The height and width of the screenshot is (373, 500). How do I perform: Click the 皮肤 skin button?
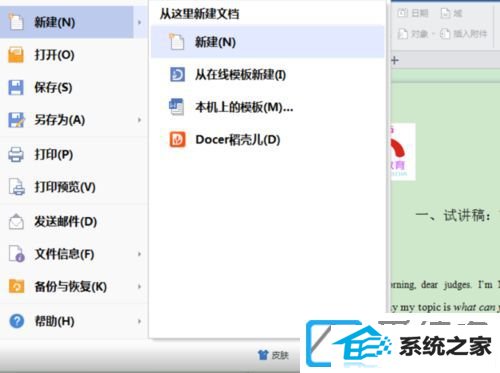273,355
